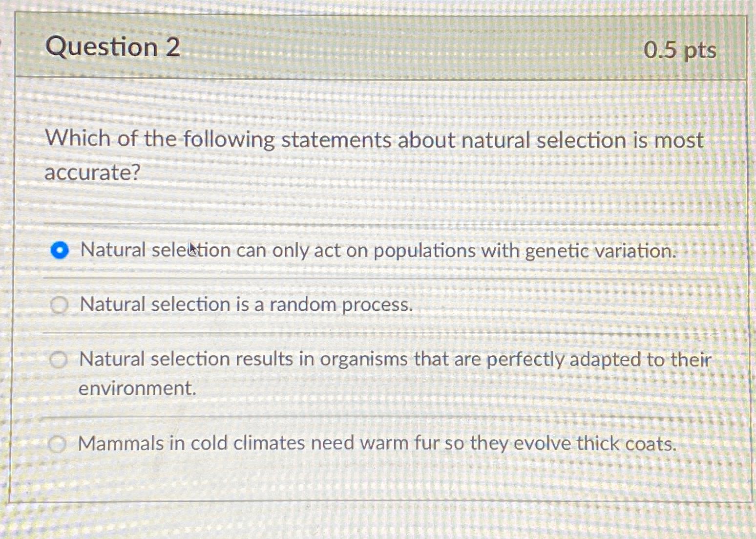Click the 'random process' answer text

pyautogui.click(x=246, y=304)
